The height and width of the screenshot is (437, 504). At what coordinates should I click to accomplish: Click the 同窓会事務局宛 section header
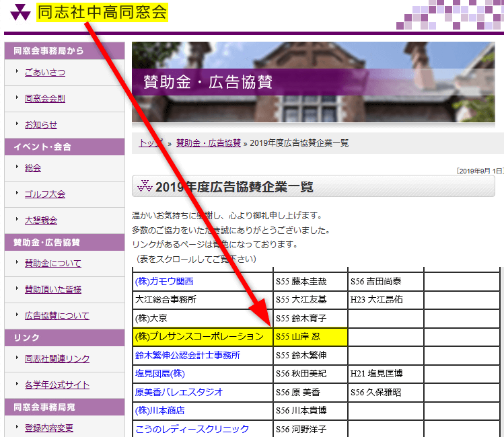pyautogui.click(x=65, y=407)
